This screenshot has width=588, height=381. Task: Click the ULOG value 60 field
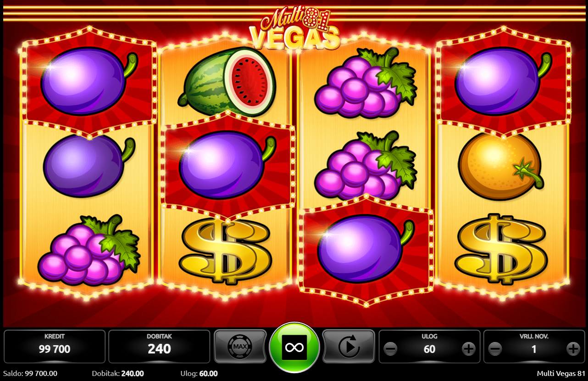(x=429, y=349)
